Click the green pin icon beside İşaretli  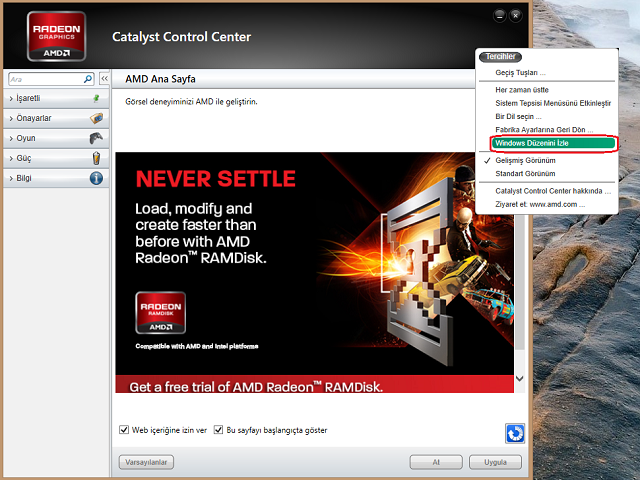pos(96,98)
